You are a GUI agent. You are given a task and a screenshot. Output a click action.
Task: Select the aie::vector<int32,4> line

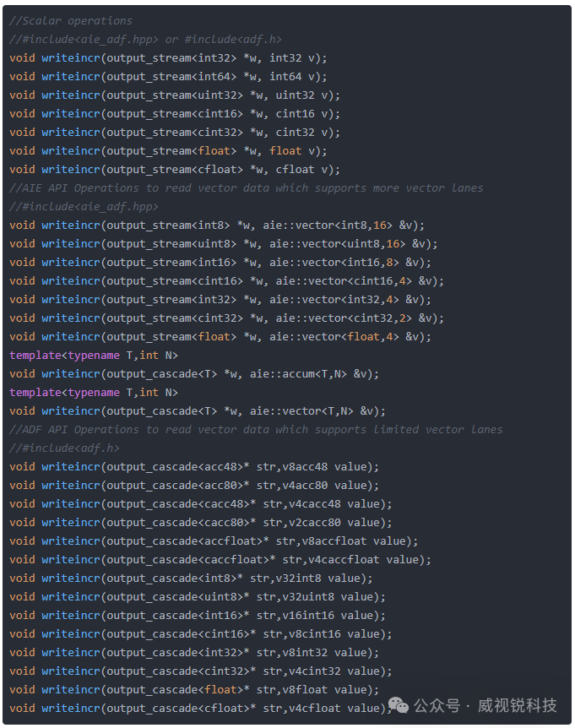(x=220, y=300)
